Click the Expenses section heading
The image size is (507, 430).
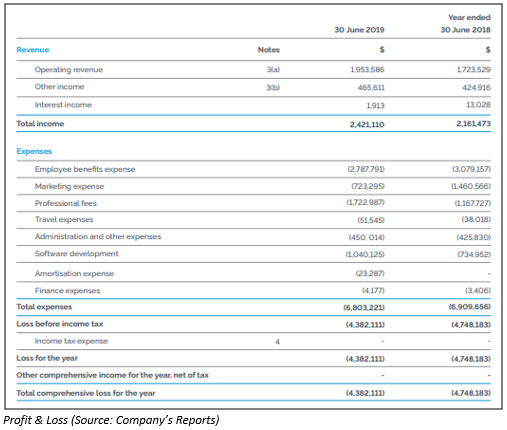pyautogui.click(x=34, y=151)
